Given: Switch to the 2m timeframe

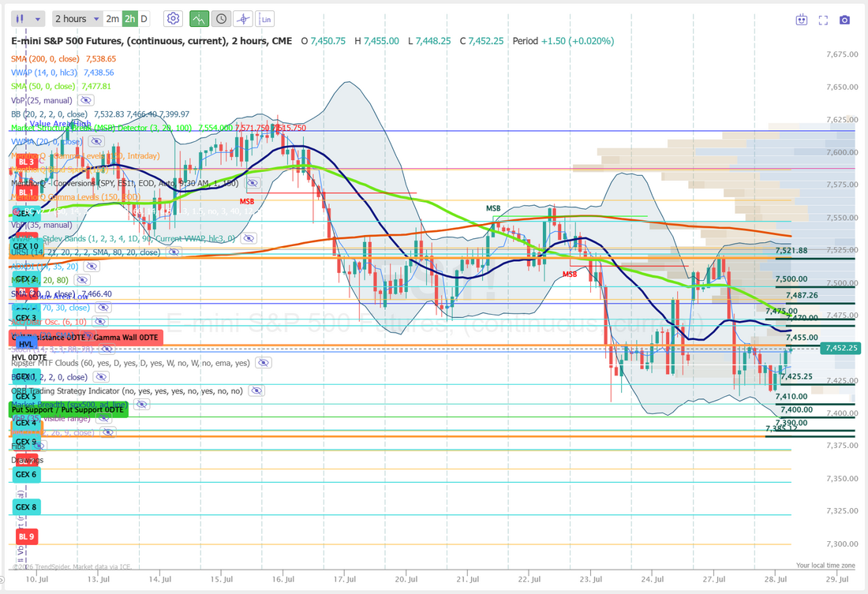Looking at the screenshot, I should [x=112, y=19].
